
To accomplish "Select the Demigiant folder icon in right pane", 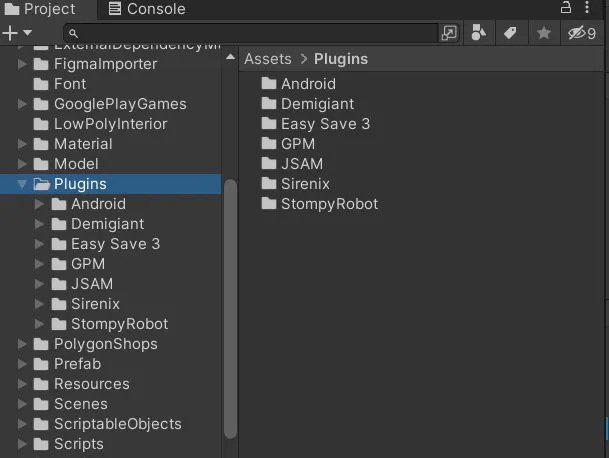I will (269, 104).
